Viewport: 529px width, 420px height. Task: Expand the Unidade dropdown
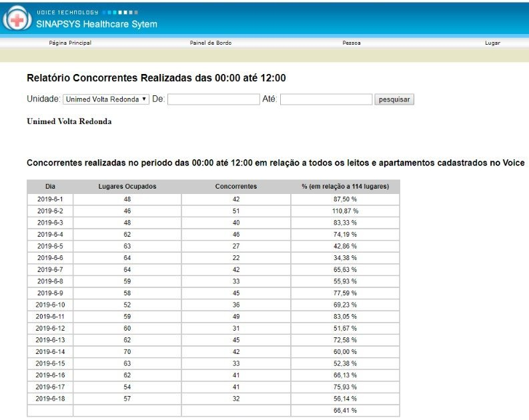(x=106, y=99)
